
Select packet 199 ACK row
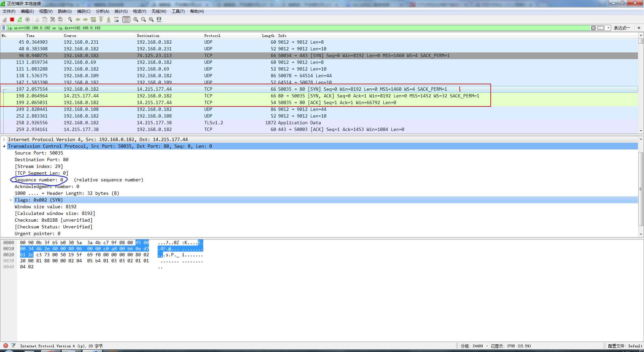point(319,102)
